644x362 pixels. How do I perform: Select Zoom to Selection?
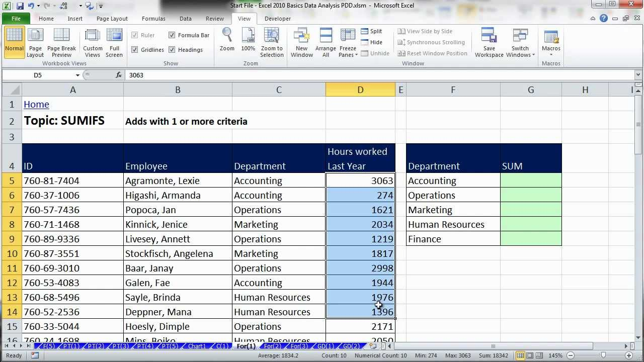tap(272, 42)
